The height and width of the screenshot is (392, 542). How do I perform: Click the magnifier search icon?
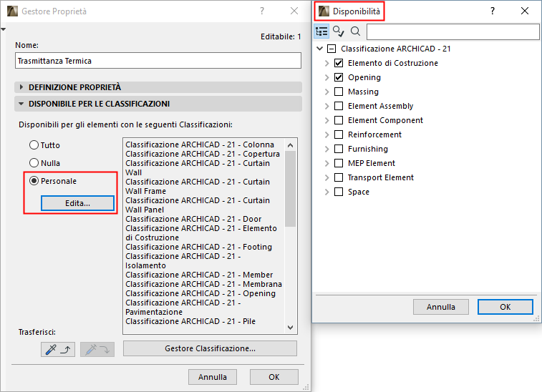355,31
